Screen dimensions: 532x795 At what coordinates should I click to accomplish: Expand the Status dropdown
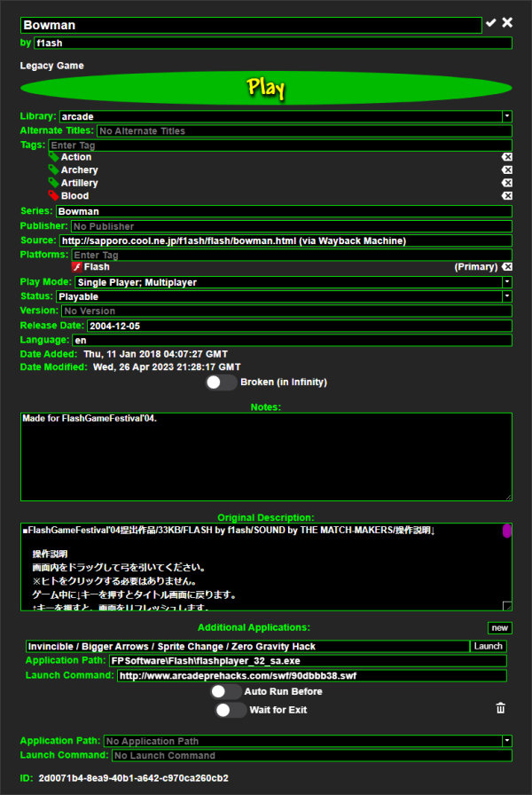tap(506, 296)
